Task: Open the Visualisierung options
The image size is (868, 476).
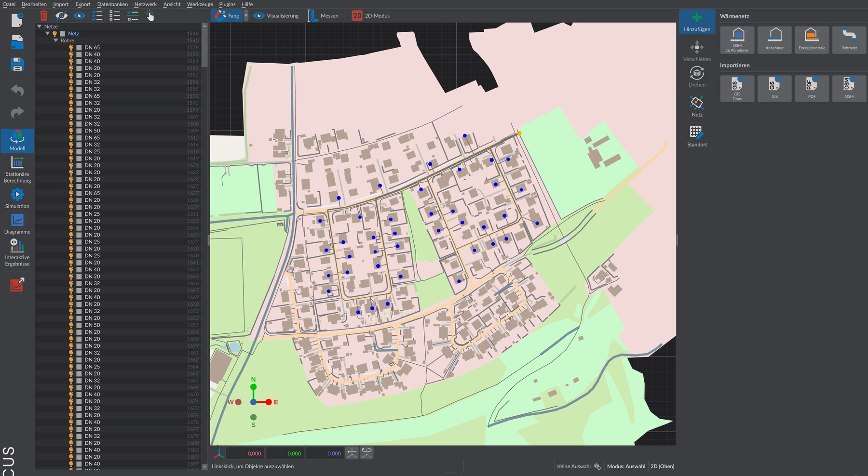Action: pos(276,15)
